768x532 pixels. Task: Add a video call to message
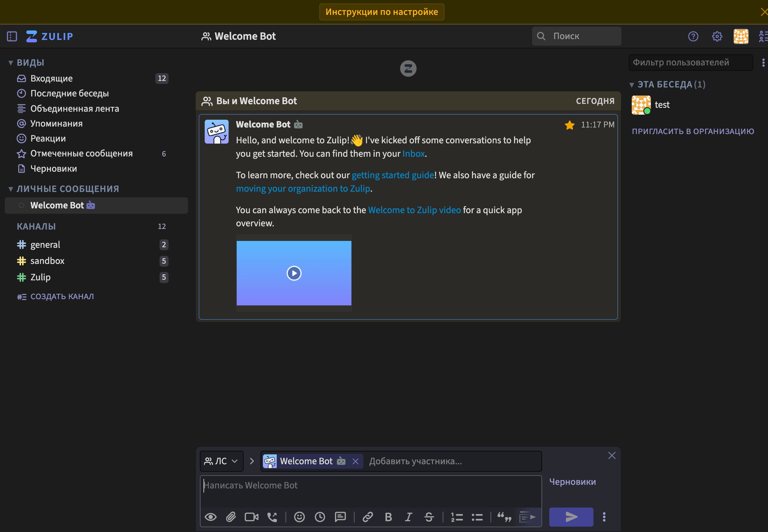coord(251,517)
